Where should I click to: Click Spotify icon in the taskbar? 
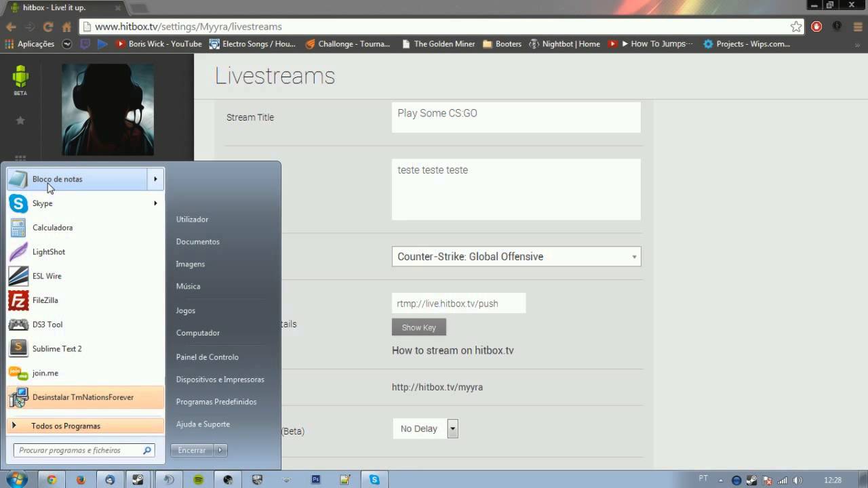pyautogui.click(x=198, y=479)
